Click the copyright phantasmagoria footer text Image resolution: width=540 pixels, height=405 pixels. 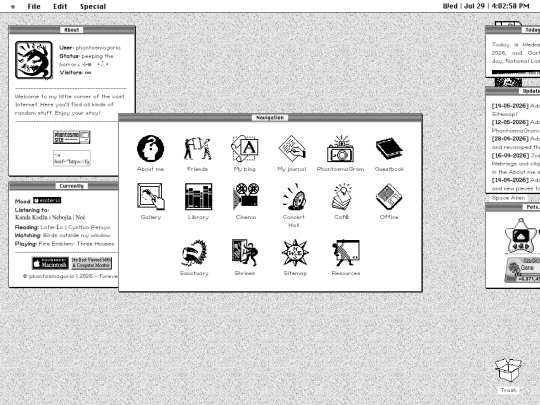70,276
